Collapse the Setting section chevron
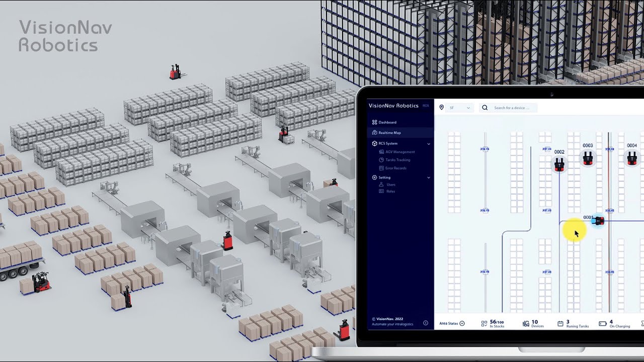The width and height of the screenshot is (644, 362). tap(429, 177)
